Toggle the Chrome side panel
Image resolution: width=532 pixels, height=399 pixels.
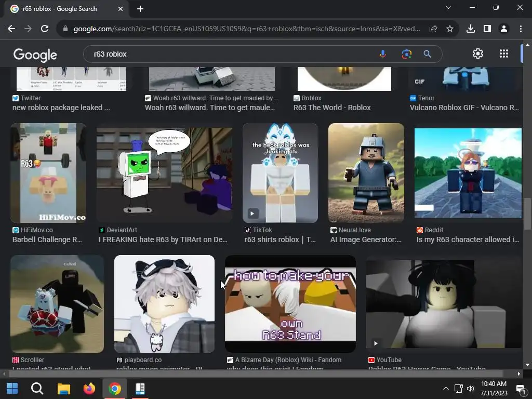[x=487, y=29]
